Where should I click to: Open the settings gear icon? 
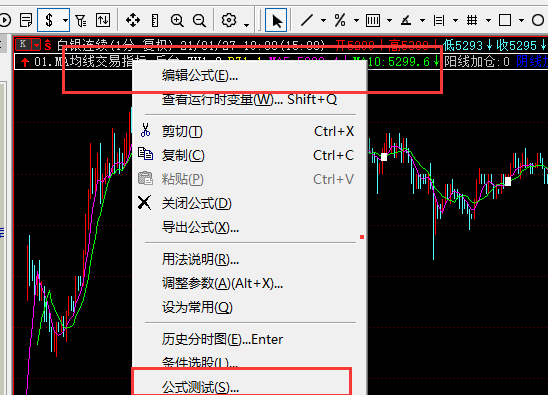point(229,20)
